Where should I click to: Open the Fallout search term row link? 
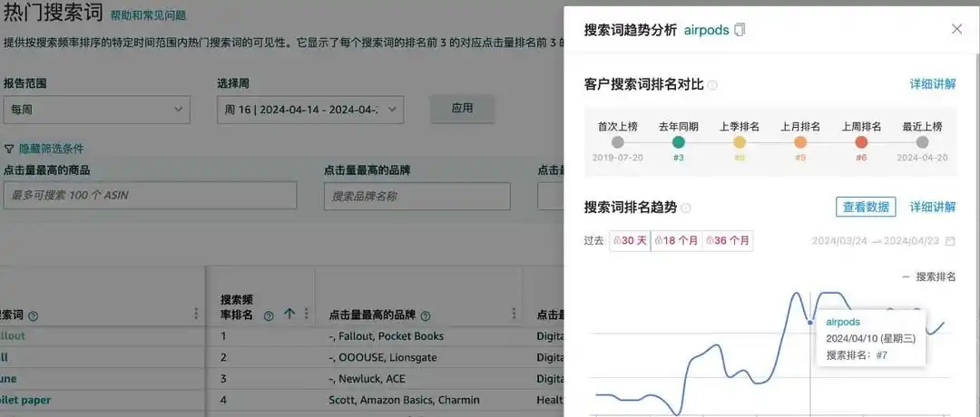[x=12, y=335]
